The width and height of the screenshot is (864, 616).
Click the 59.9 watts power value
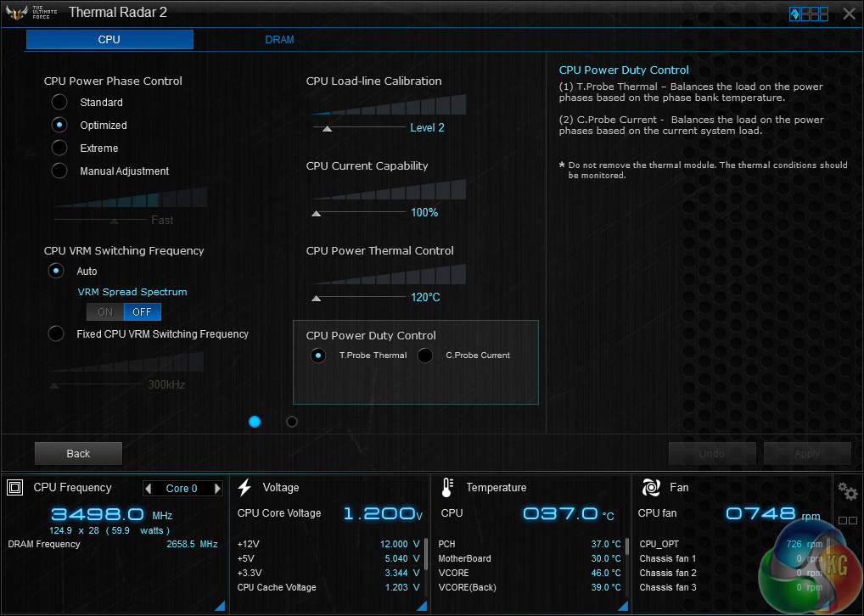point(137,530)
